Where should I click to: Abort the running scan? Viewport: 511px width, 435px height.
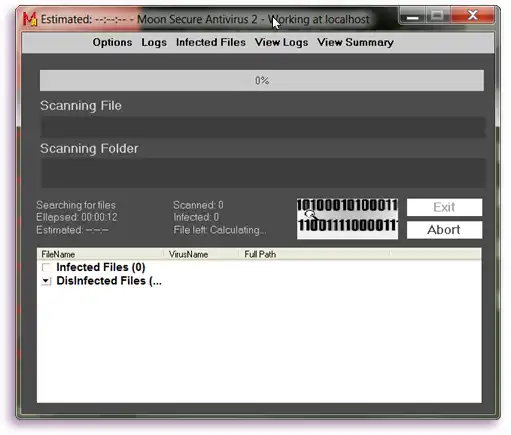(x=444, y=230)
